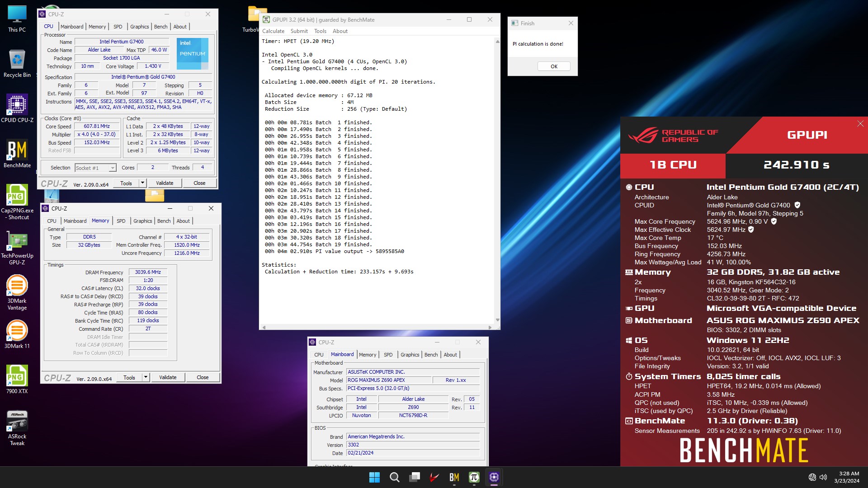
Task: Switch to SPD tab in top CPU-Z window
Action: [118, 27]
